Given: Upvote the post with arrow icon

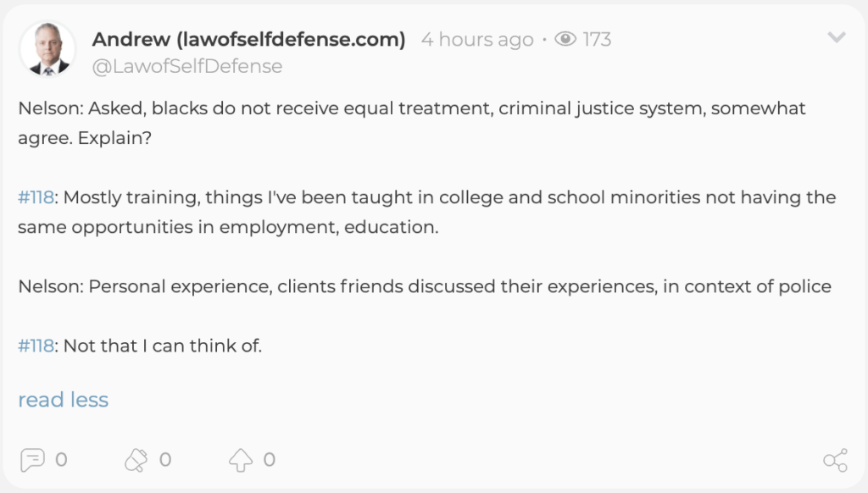Looking at the screenshot, I should click(x=241, y=460).
